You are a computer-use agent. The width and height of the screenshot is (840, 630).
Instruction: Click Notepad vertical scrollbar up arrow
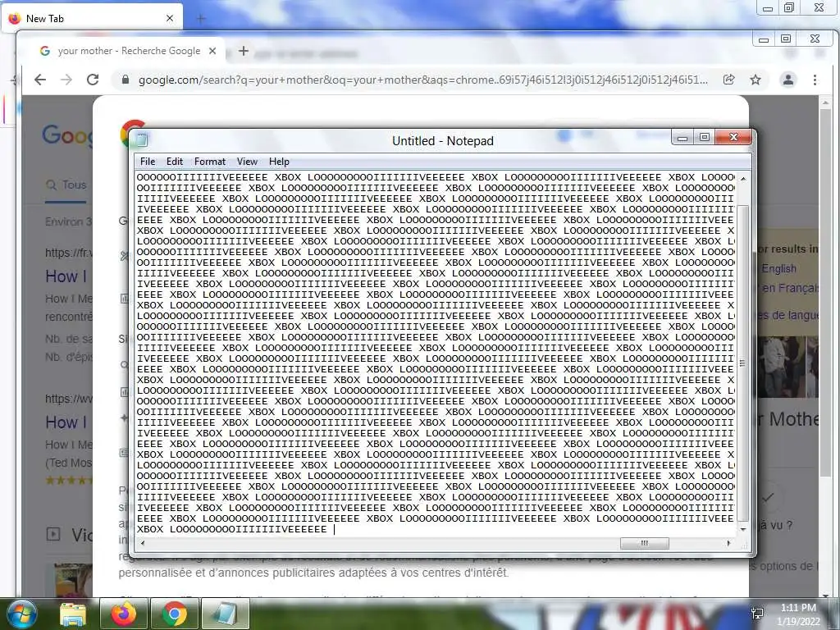pos(743,178)
